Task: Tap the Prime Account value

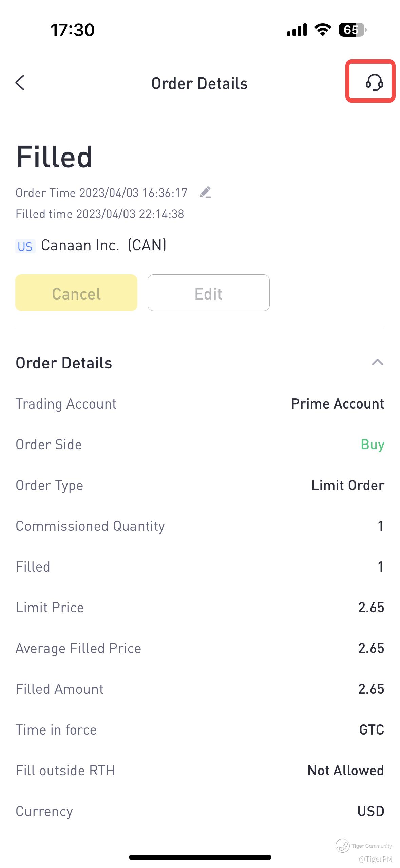Action: [337, 404]
